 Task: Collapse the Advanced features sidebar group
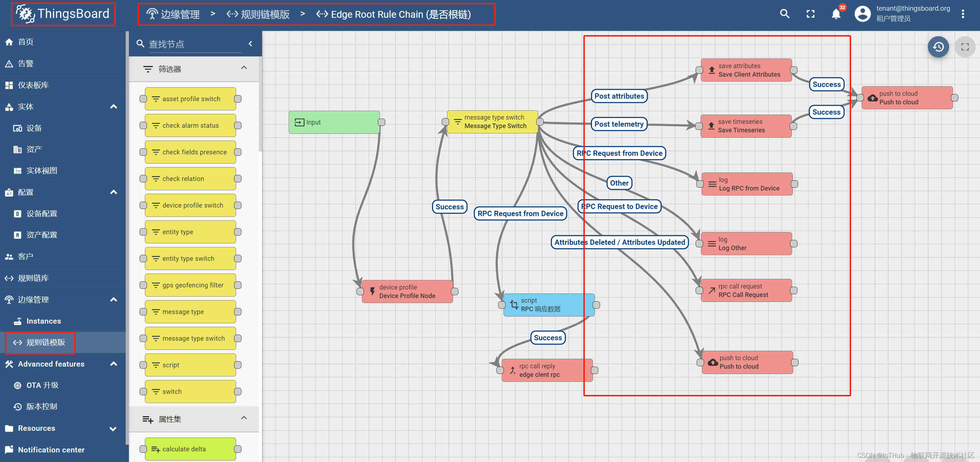coord(113,364)
